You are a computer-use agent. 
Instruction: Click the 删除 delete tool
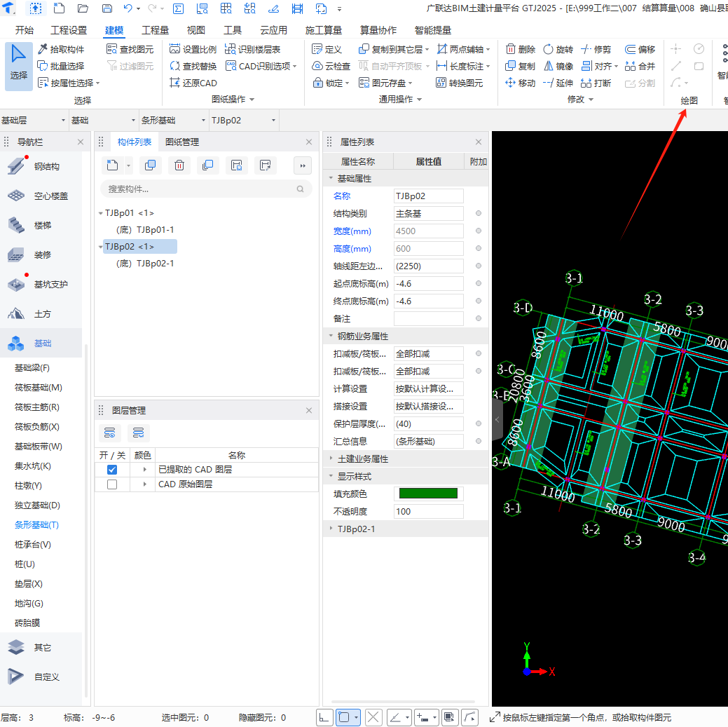[x=521, y=49]
